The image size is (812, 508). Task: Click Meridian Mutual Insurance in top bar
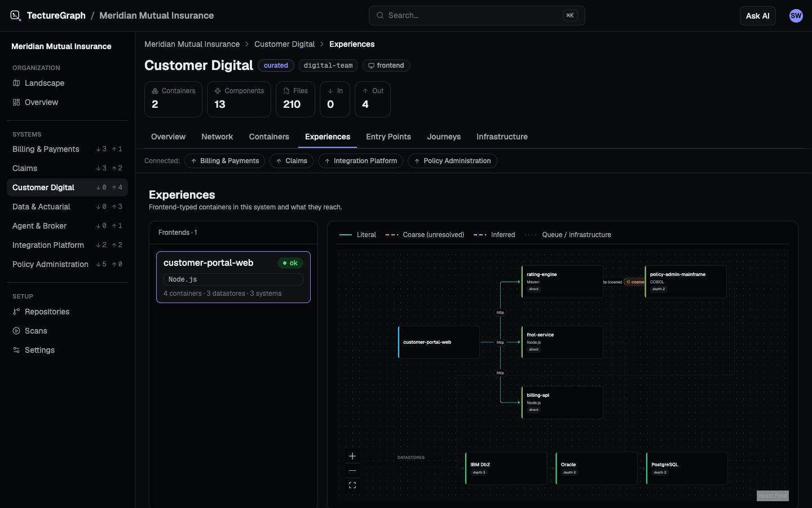[x=156, y=16]
